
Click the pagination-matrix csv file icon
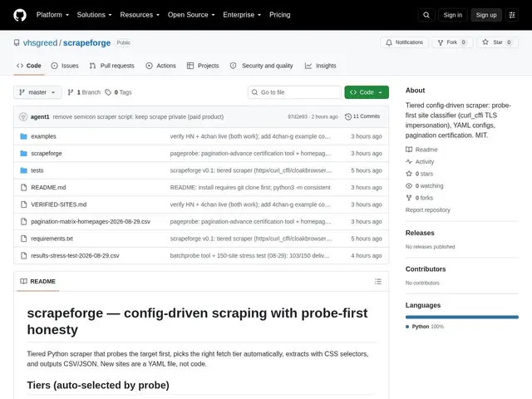(23, 222)
